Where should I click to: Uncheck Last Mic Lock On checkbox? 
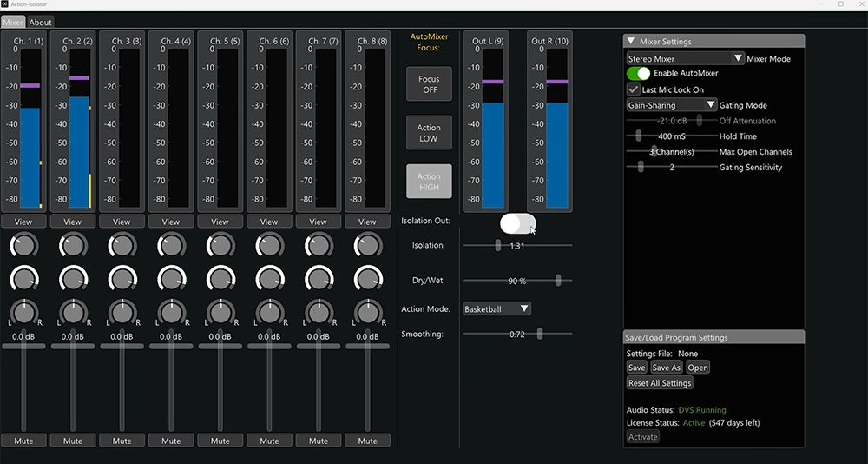[x=634, y=89]
